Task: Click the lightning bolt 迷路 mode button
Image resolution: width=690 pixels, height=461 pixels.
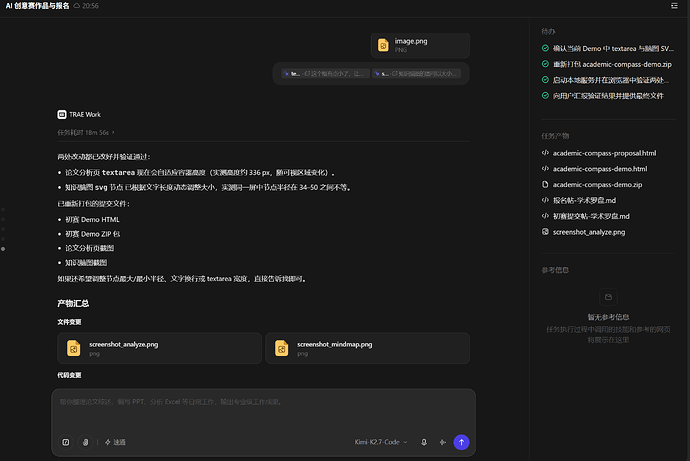Action: pos(115,442)
